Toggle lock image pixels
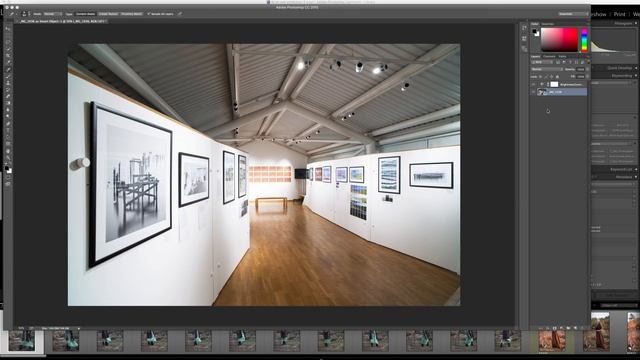 tap(546, 77)
